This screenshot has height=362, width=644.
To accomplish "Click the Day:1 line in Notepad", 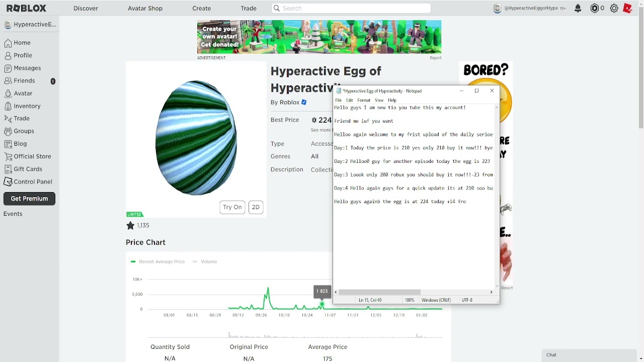I will click(413, 148).
